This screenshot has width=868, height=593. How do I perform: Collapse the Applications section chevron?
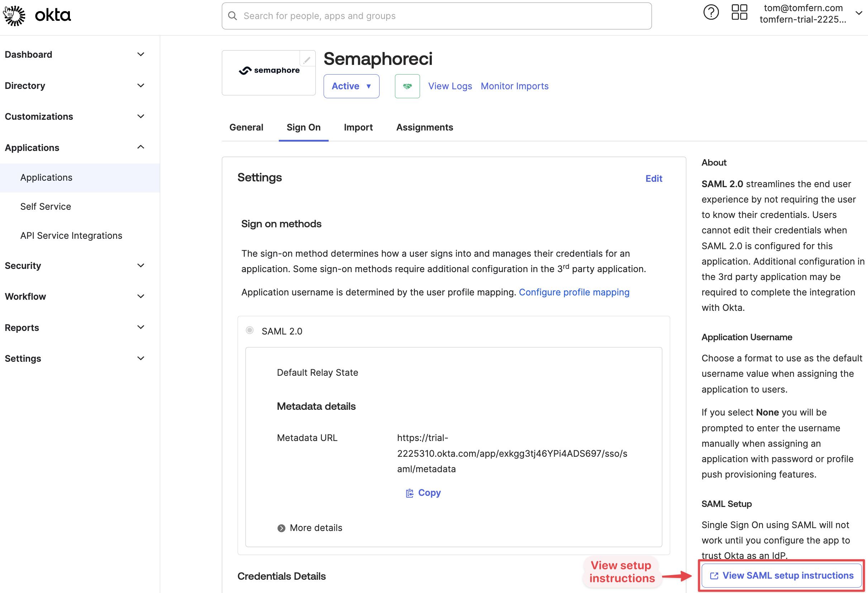[x=141, y=147]
